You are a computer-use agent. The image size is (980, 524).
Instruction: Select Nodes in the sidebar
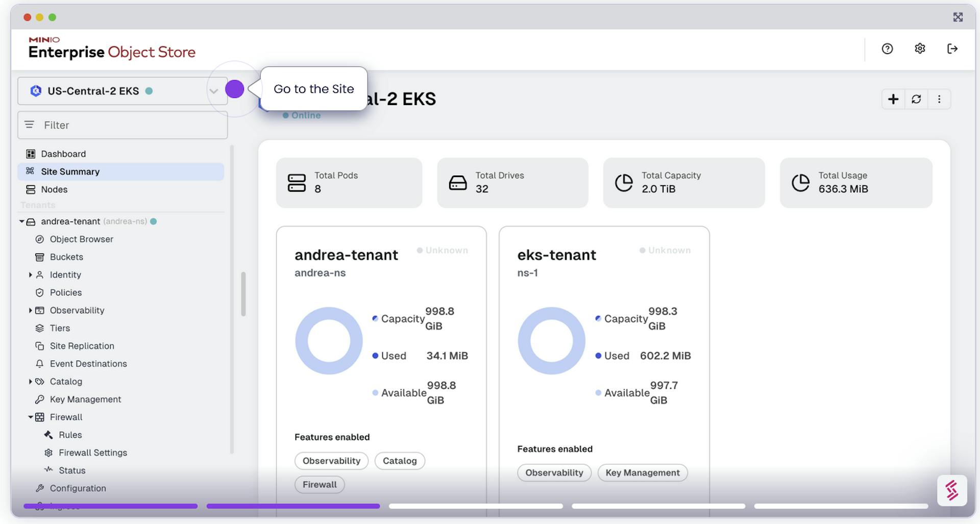pyautogui.click(x=54, y=189)
